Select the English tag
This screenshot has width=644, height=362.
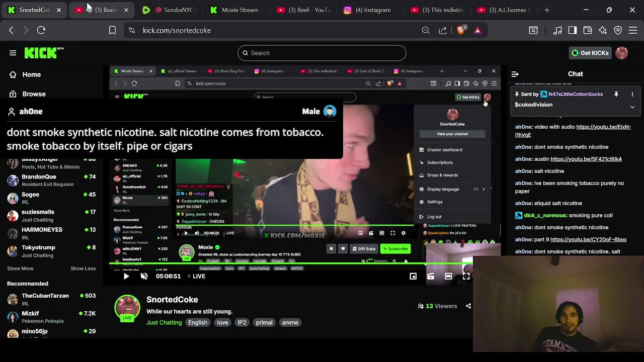[x=198, y=322]
